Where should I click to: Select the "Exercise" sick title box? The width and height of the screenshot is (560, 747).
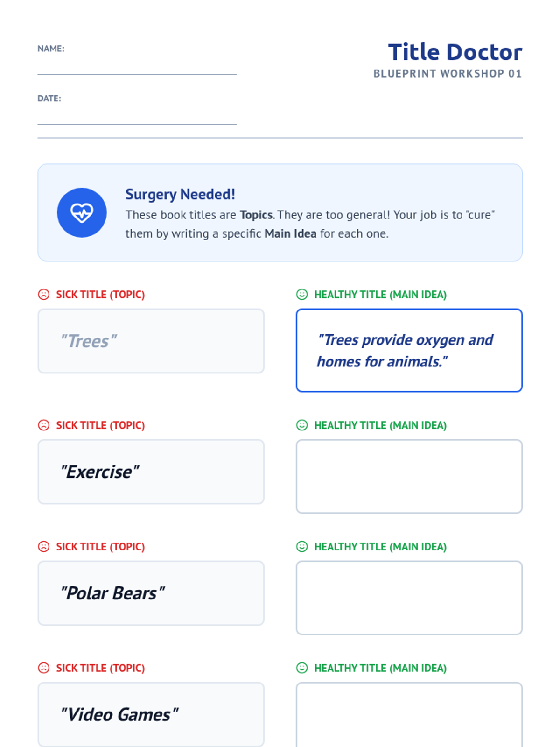point(151,472)
